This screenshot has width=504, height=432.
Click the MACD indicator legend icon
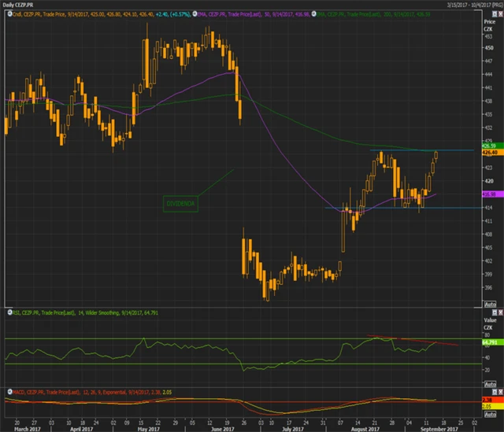tap(7, 389)
